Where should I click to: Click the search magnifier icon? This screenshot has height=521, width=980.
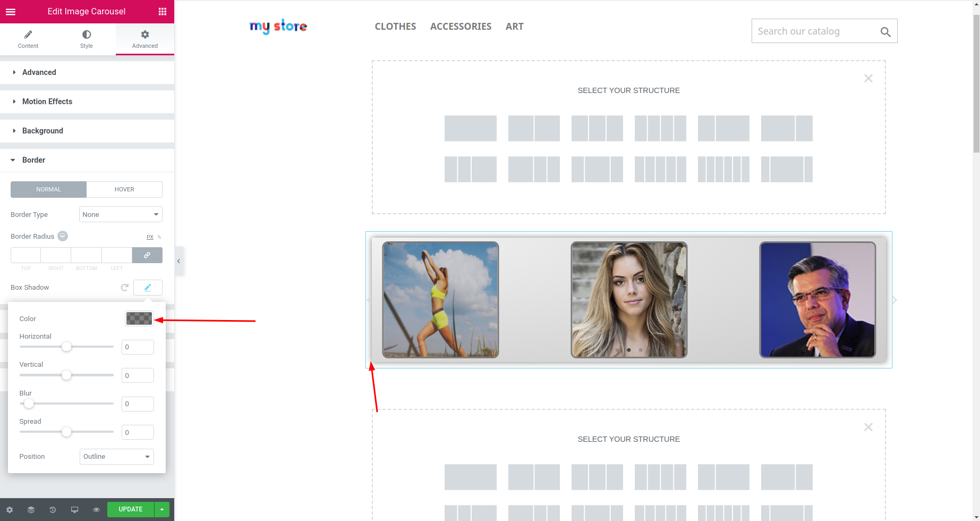(885, 32)
